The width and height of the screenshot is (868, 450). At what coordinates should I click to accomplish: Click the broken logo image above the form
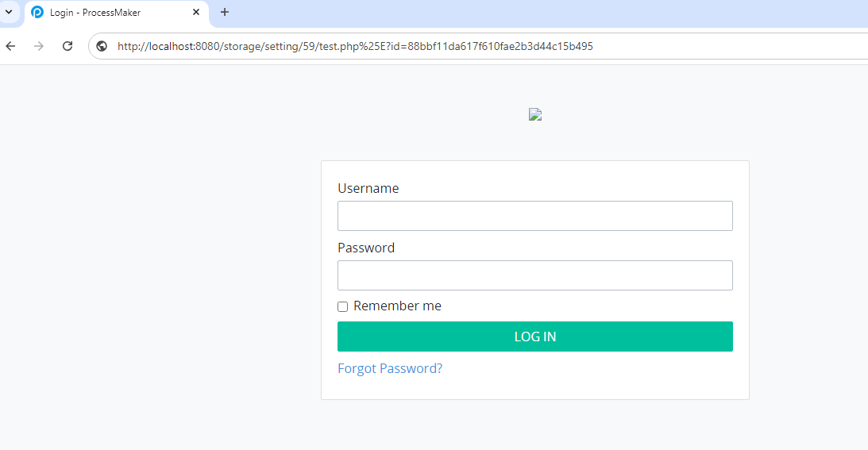(x=534, y=114)
